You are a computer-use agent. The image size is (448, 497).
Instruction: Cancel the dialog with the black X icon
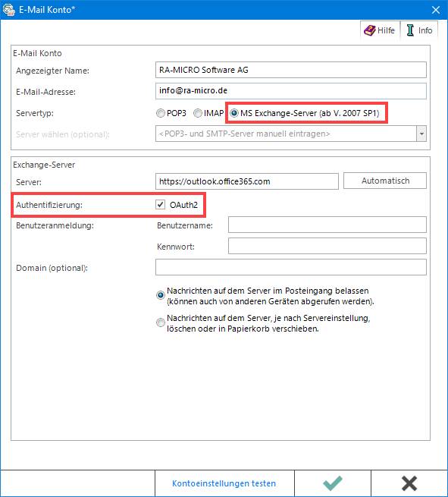tap(409, 483)
